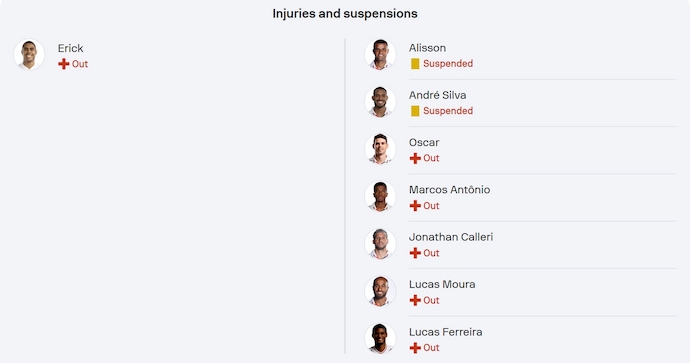Image resolution: width=690 pixels, height=363 pixels.
Task: Open André Silva's player profile name
Action: point(437,95)
